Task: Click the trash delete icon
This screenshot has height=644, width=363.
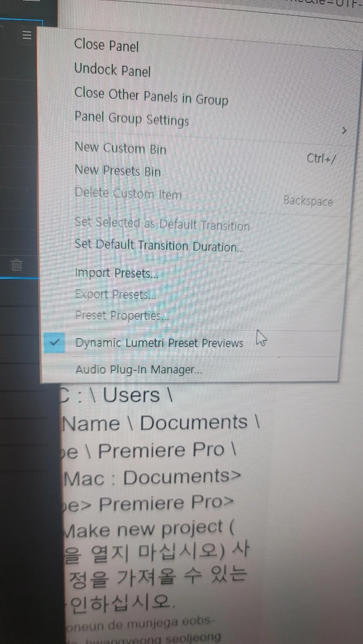Action: coord(17,265)
